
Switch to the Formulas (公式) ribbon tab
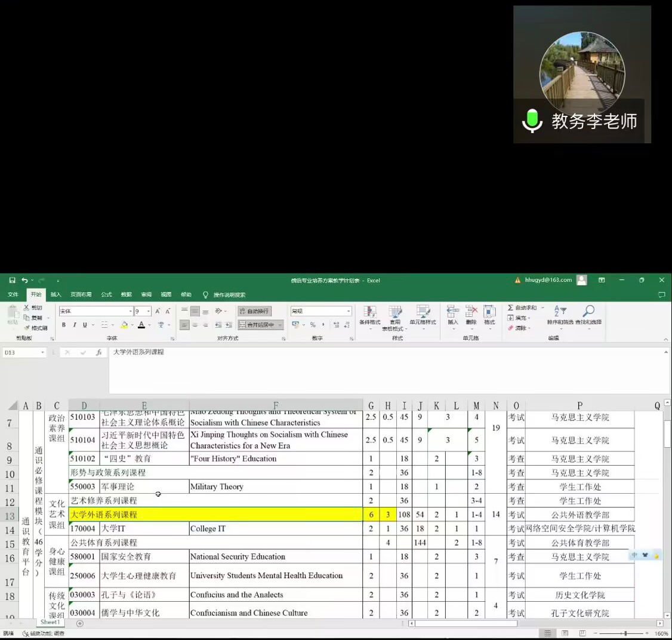pyautogui.click(x=106, y=294)
